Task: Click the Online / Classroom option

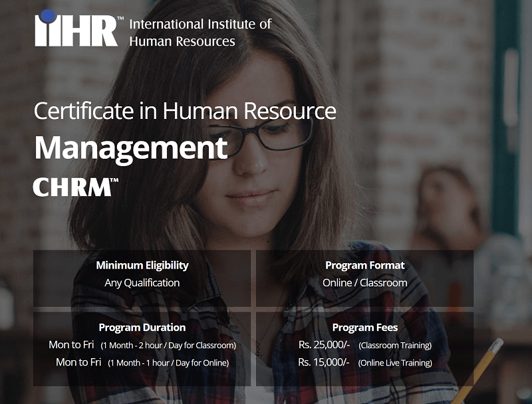Action: pos(364,282)
